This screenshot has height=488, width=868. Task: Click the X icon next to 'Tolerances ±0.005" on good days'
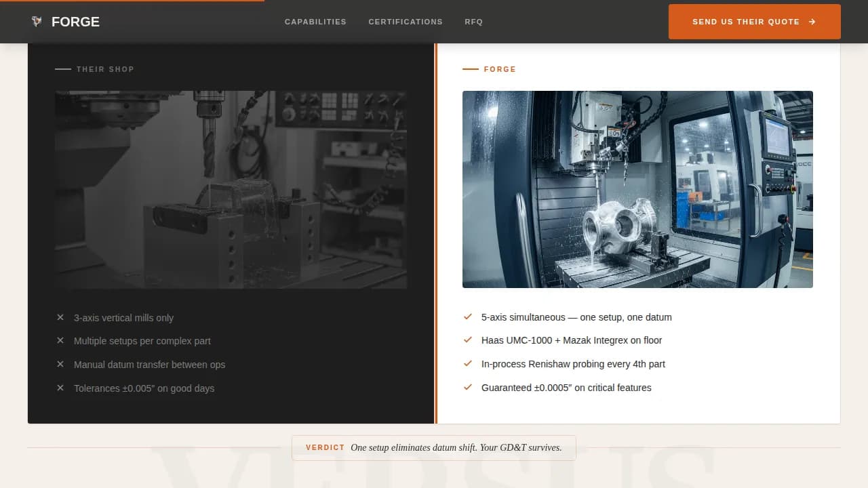[60, 388]
